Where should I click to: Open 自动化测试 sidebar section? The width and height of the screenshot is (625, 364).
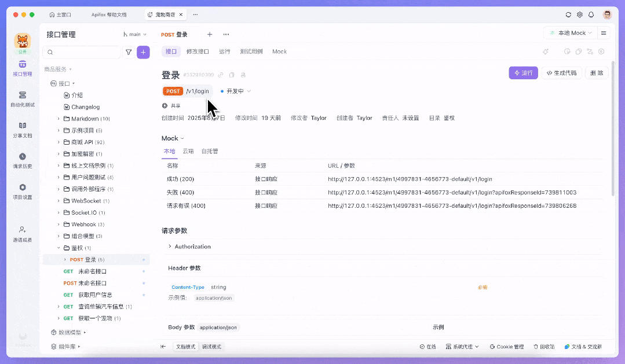[x=23, y=99]
